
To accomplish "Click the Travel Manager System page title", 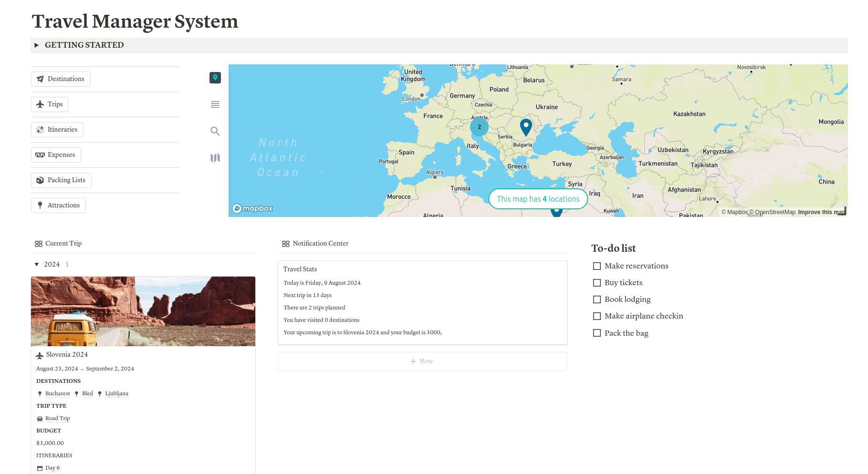I will click(135, 21).
